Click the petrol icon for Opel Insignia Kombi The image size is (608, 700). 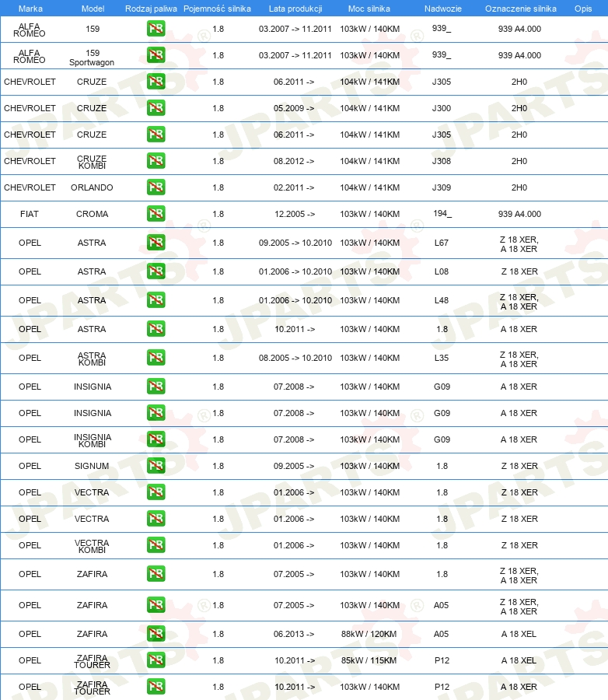tap(155, 439)
